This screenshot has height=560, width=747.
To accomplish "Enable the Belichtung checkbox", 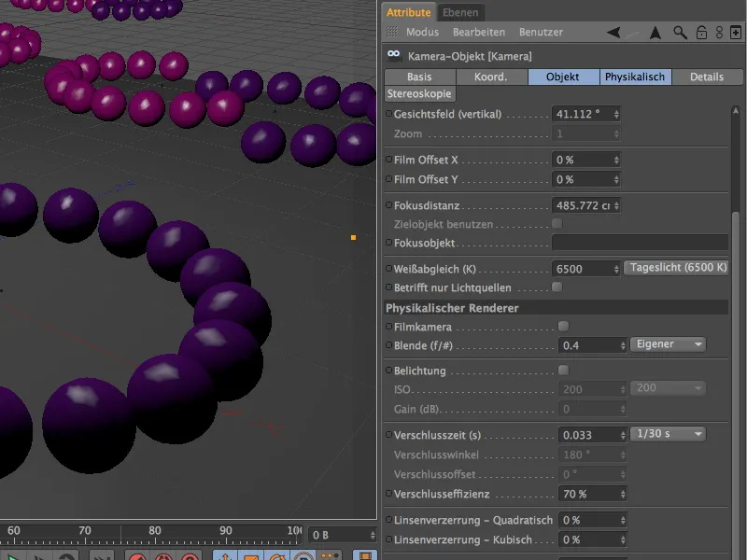I will pyautogui.click(x=563, y=370).
